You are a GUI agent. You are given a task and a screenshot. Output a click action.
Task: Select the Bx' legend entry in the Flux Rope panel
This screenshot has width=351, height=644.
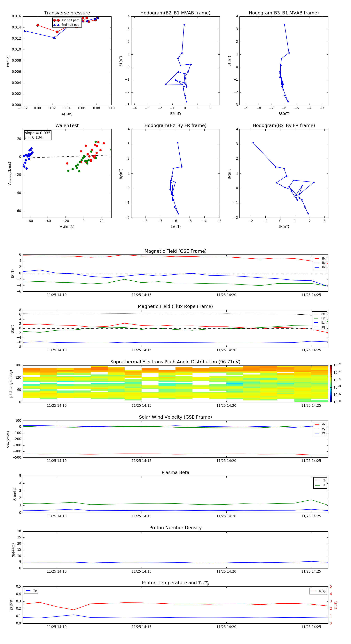[320, 314]
